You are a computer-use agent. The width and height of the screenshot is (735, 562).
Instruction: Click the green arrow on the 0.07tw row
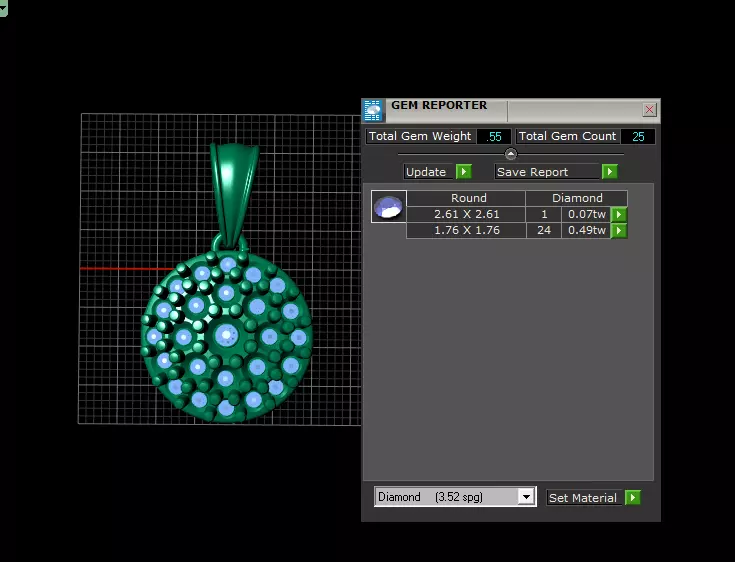tap(619, 214)
